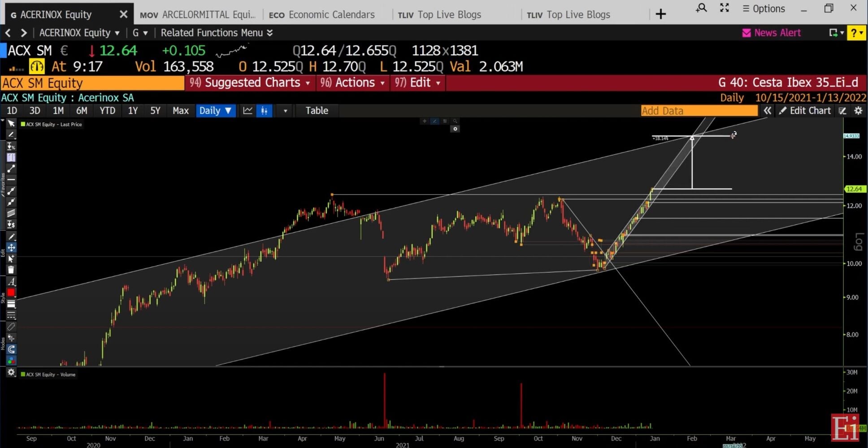Screen dimensions: 868x448
Task: Switch to candlestick chart type
Action: [x=265, y=111]
